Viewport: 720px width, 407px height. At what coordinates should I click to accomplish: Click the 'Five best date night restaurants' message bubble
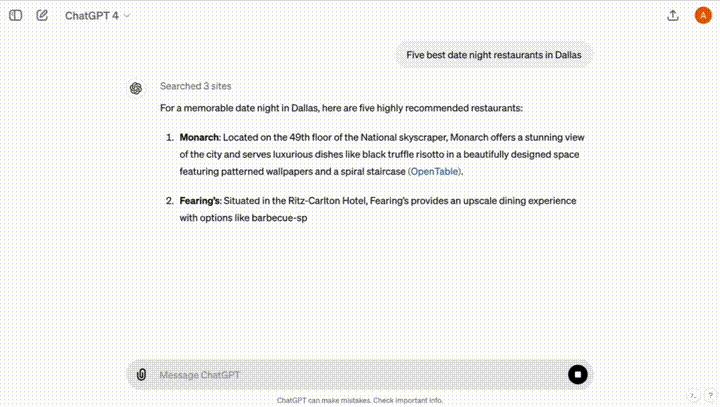coord(493,55)
